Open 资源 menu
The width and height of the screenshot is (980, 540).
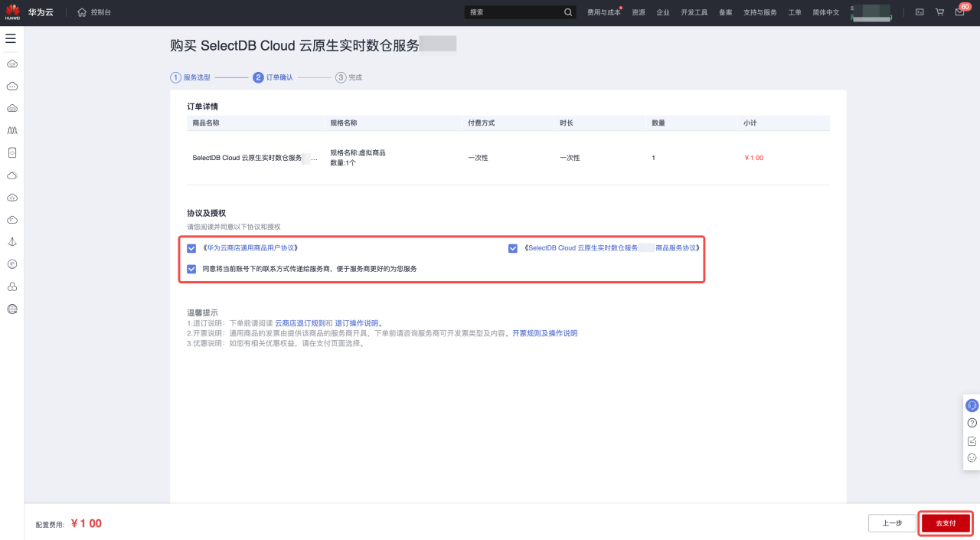coord(639,12)
